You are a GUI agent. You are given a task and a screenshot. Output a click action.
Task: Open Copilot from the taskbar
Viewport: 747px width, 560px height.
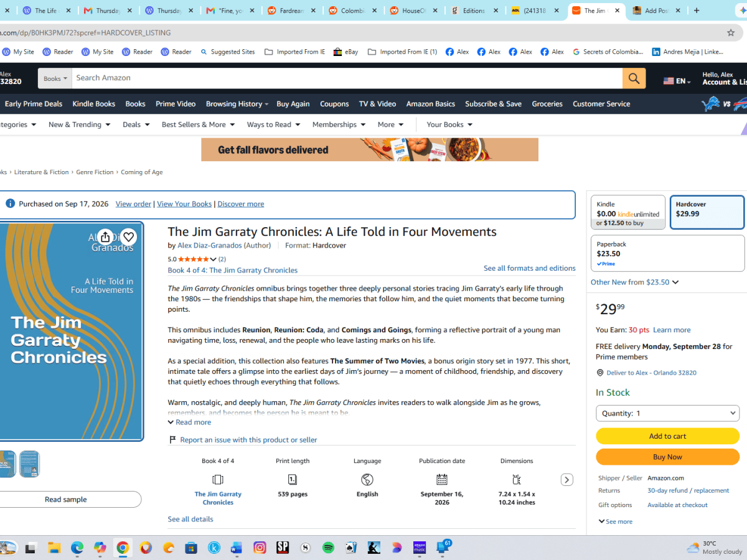[x=100, y=548]
